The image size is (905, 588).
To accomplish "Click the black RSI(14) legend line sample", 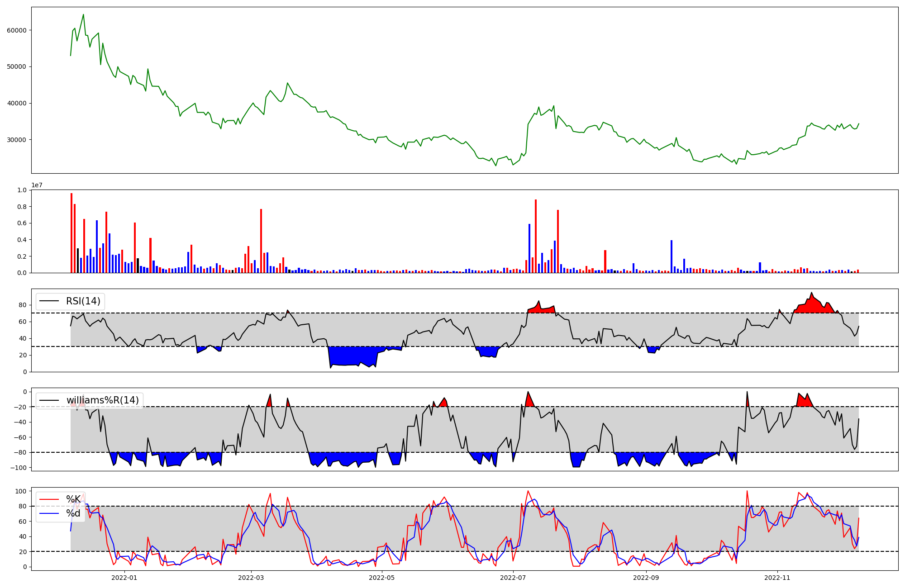I will tap(49, 301).
